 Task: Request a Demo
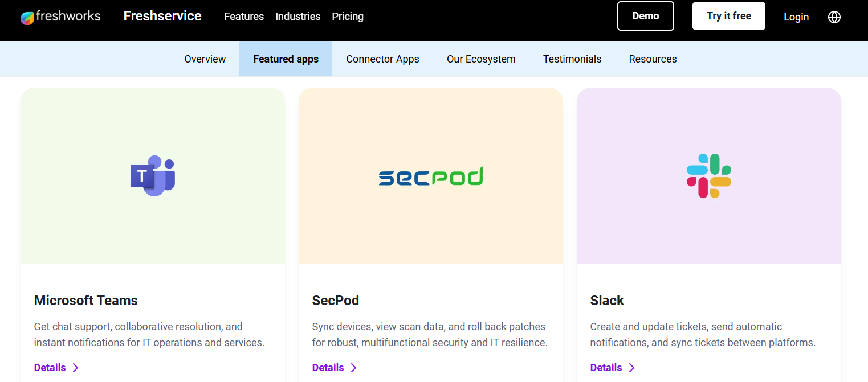pyautogui.click(x=646, y=16)
